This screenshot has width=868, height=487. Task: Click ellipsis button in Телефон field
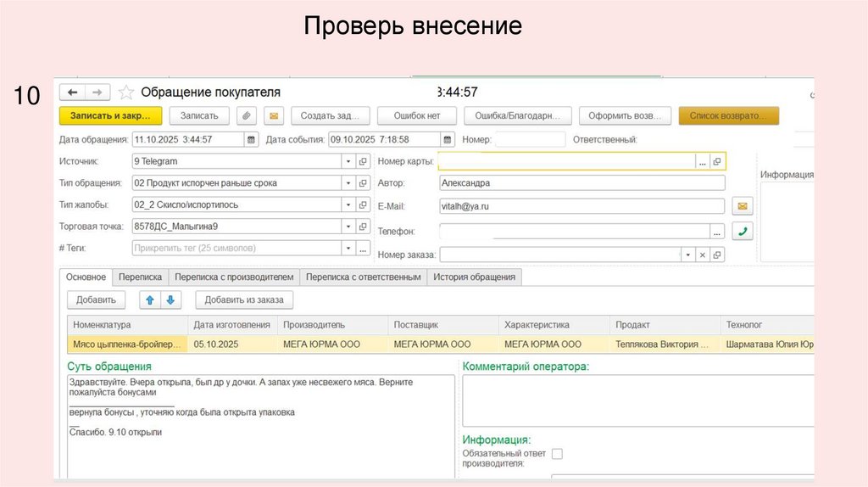(x=717, y=232)
